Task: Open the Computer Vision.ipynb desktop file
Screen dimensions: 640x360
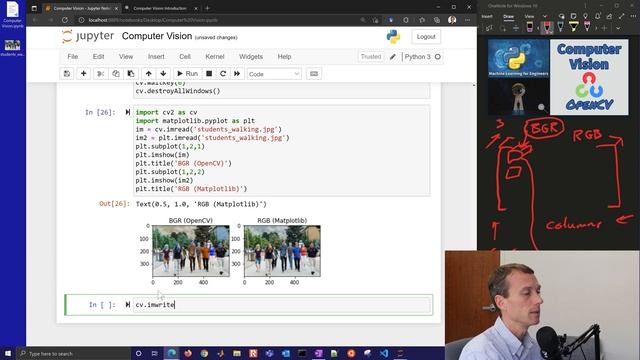Action: click(12, 15)
